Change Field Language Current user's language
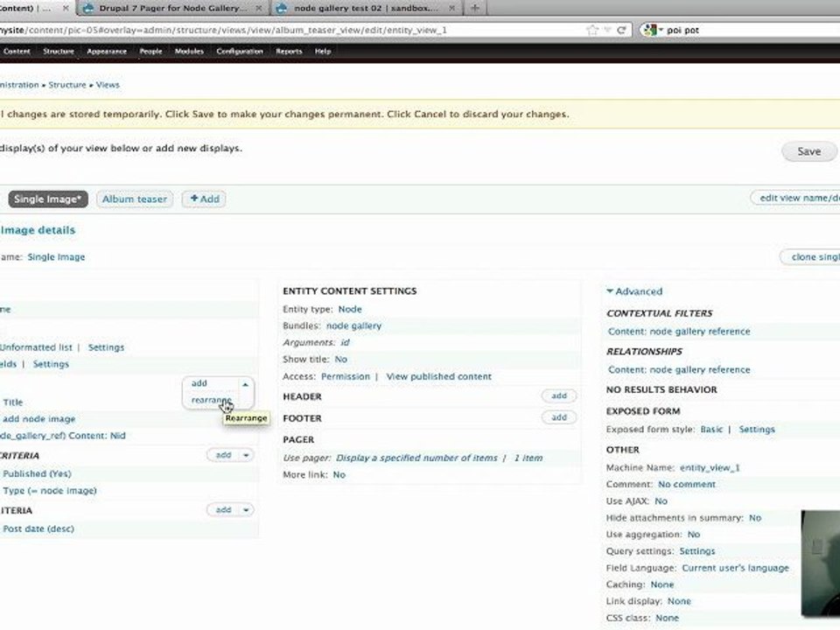 735,568
